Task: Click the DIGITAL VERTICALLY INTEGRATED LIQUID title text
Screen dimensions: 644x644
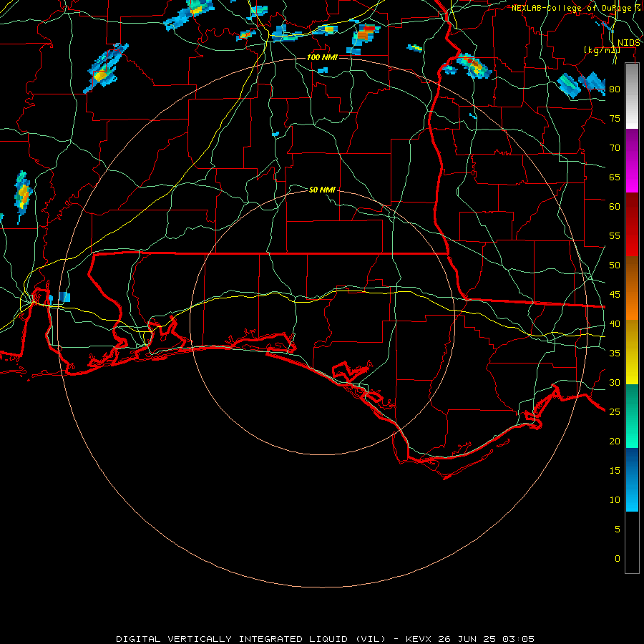Action: point(250,639)
